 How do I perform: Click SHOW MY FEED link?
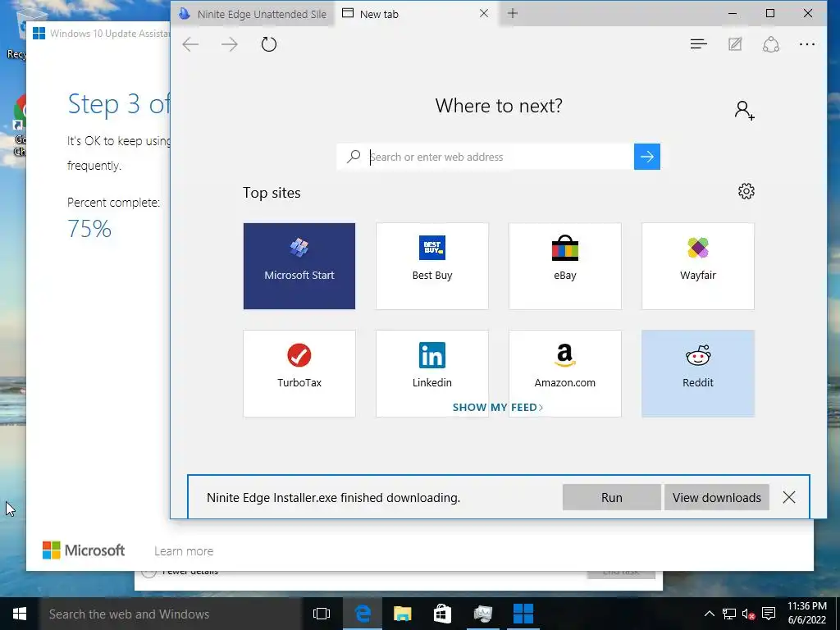tap(498, 407)
